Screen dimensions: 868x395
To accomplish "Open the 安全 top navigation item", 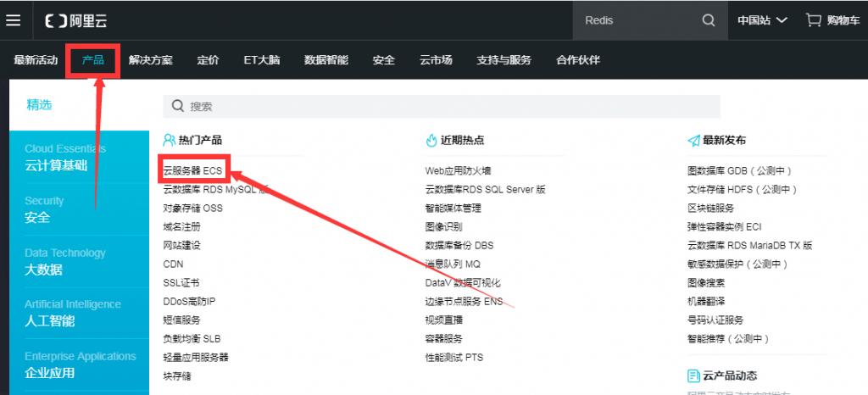I will click(x=384, y=59).
